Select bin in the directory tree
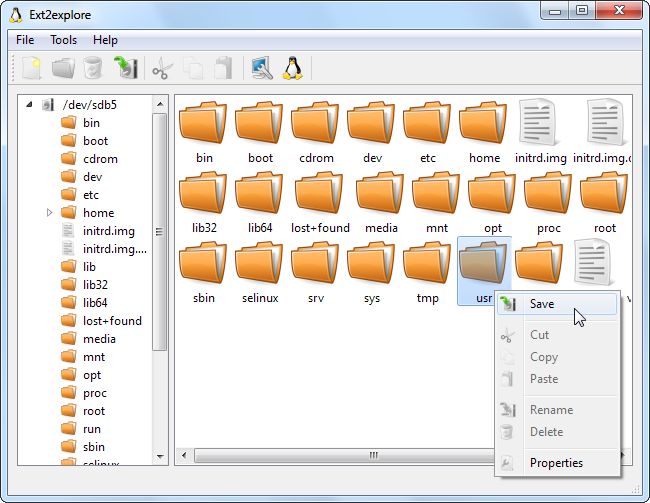Viewport: 650px width, 503px height. click(91, 123)
